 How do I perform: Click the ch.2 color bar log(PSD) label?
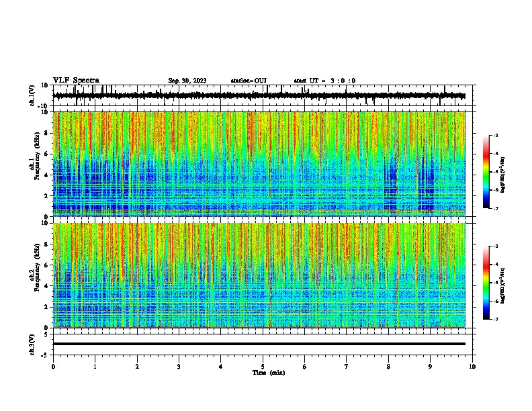[503, 286]
